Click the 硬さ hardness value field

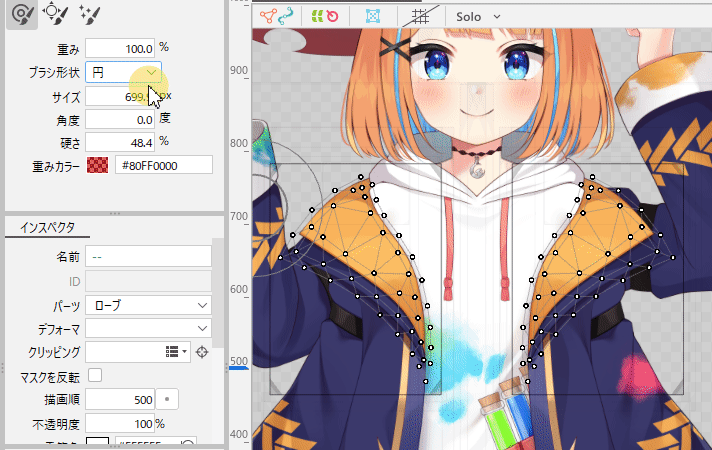[x=120, y=143]
